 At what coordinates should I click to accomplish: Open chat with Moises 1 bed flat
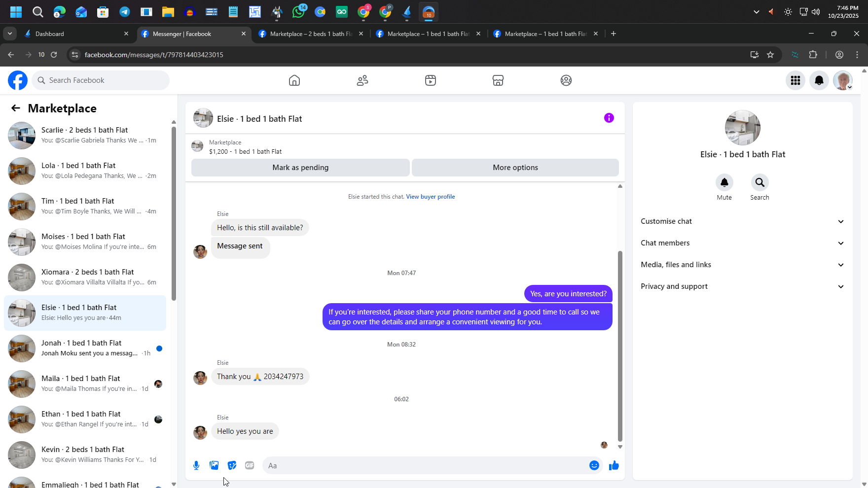tap(85, 242)
